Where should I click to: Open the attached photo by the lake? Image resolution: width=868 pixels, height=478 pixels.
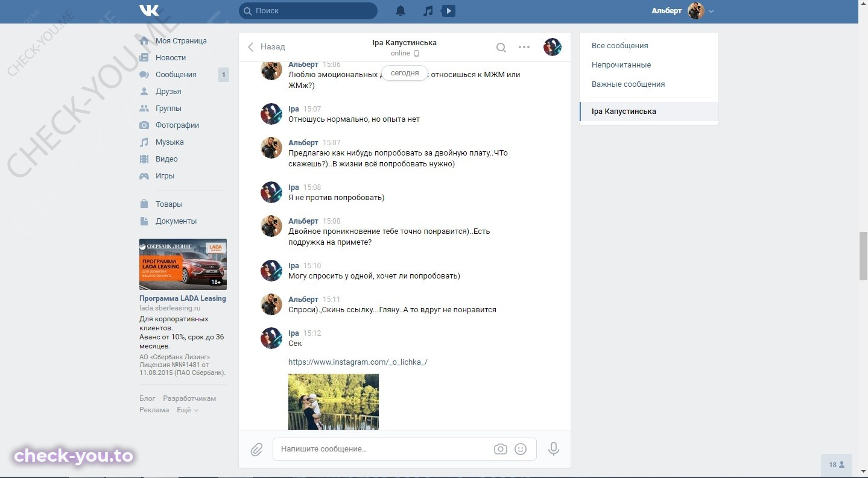[x=334, y=401]
